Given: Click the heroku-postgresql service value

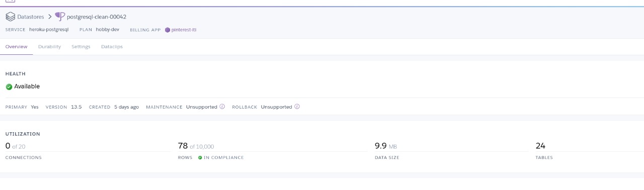Looking at the screenshot, I should pos(49,30).
